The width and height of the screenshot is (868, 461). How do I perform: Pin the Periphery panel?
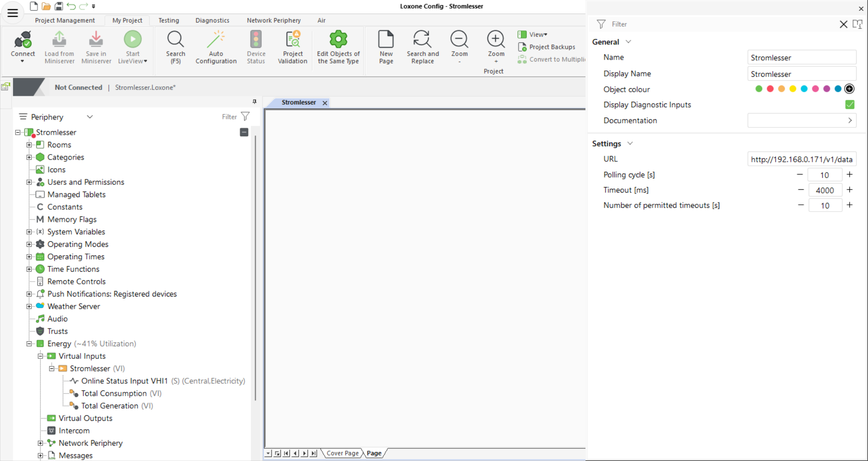coord(255,101)
